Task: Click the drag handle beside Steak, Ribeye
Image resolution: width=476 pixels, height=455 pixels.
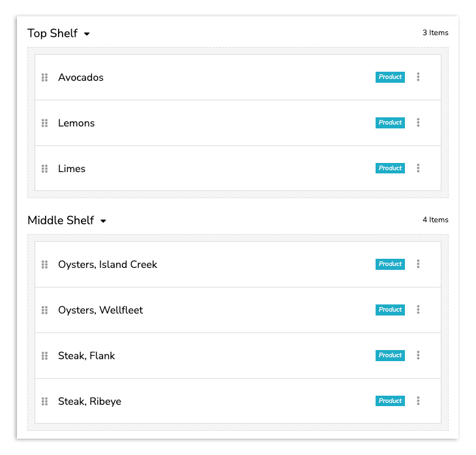Action: [45, 402]
